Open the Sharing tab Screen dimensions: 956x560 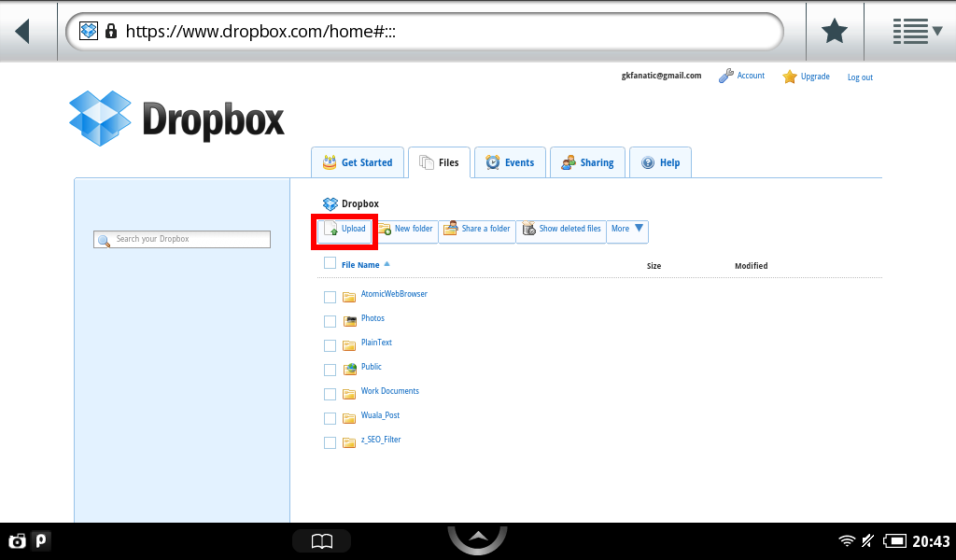pos(587,162)
